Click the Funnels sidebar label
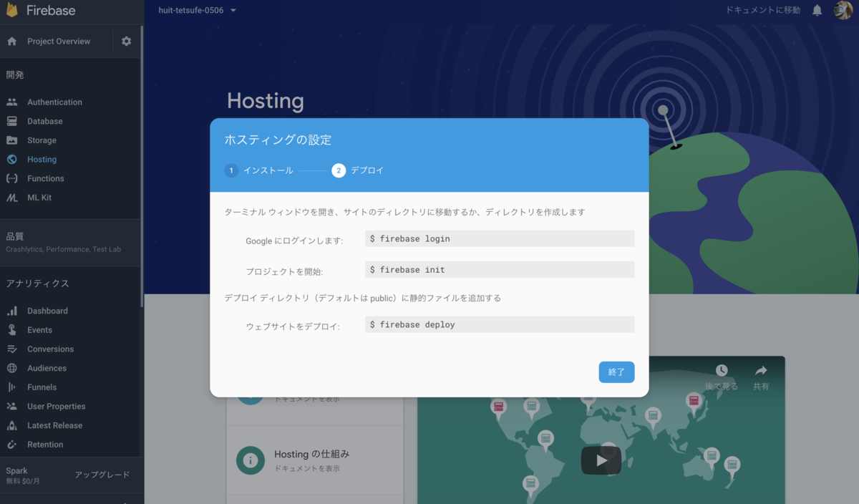The image size is (859, 504). click(42, 387)
